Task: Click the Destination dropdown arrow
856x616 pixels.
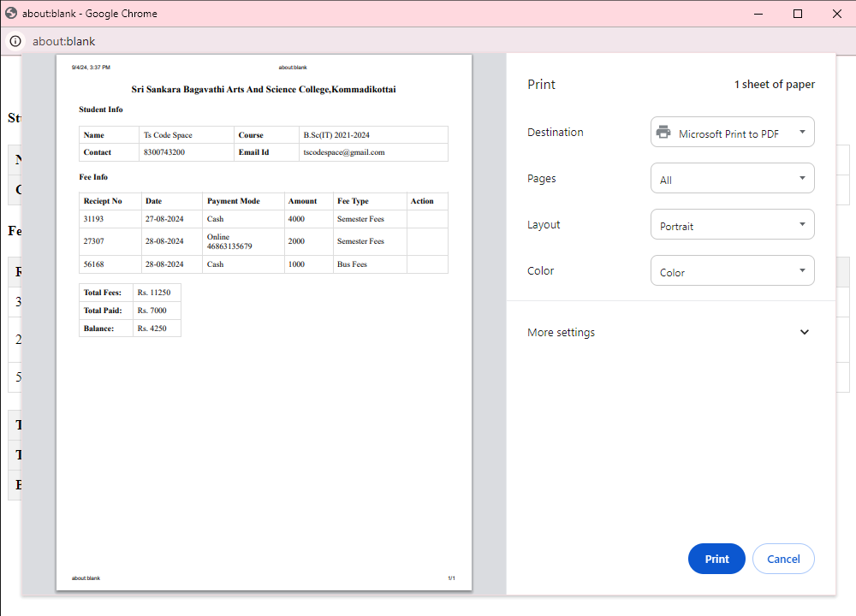Action: [x=802, y=133]
